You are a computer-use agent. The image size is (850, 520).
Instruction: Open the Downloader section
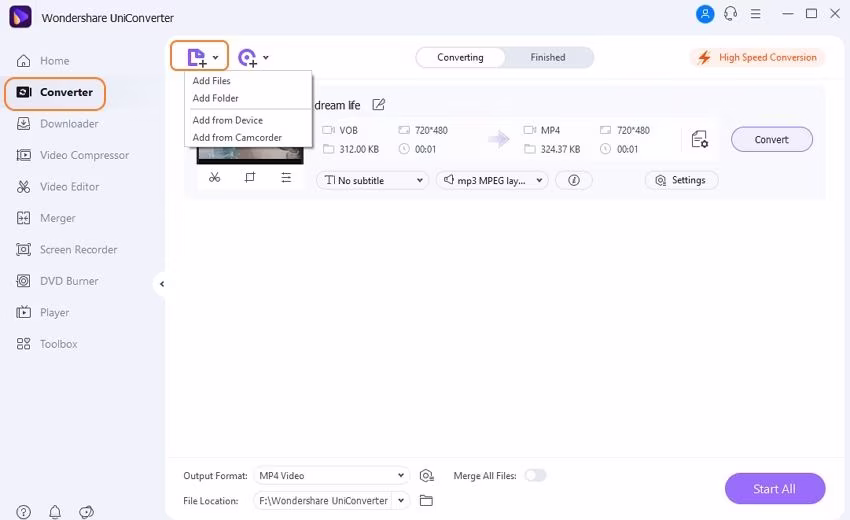pos(57,124)
